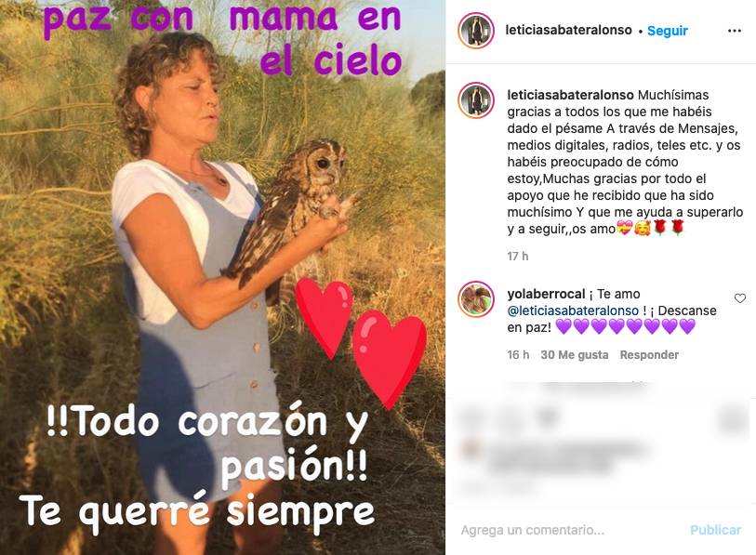Open the three-dot more options menu
Image resolution: width=756 pixels, height=555 pixels.
tap(734, 31)
